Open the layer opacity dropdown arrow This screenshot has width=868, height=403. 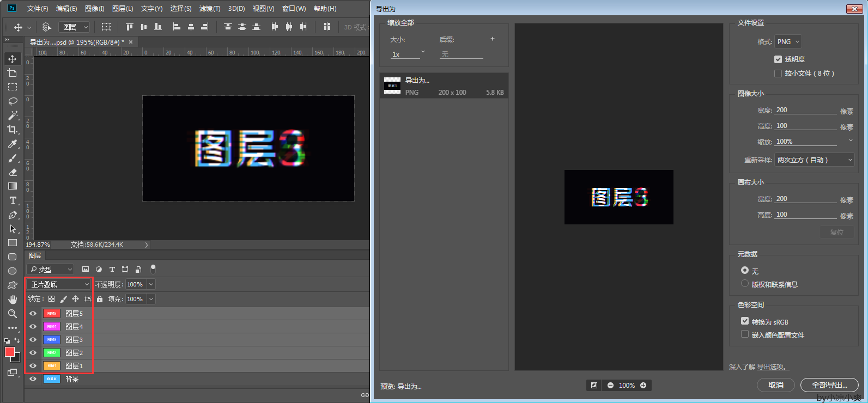[x=151, y=284]
